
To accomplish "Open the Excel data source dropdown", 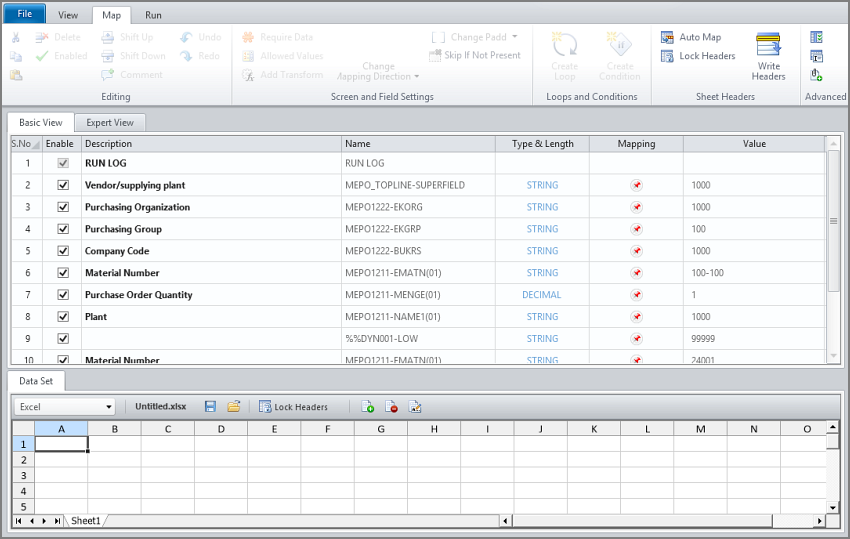I will click(65, 407).
